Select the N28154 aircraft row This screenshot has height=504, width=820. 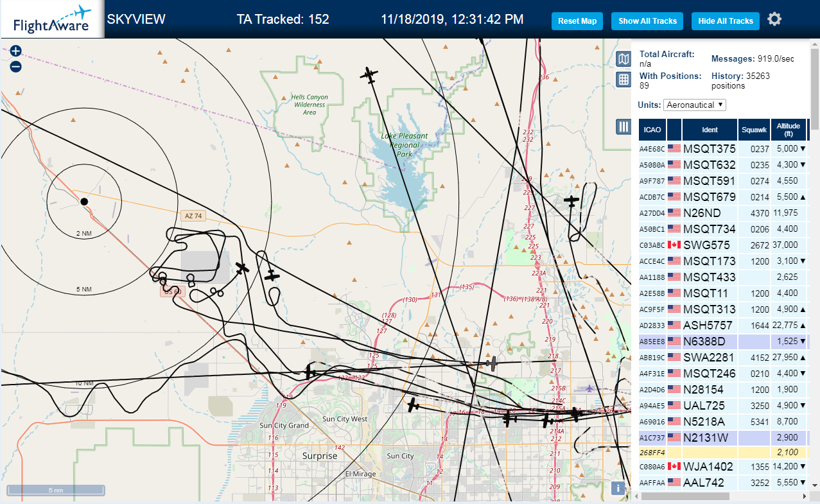(723, 389)
